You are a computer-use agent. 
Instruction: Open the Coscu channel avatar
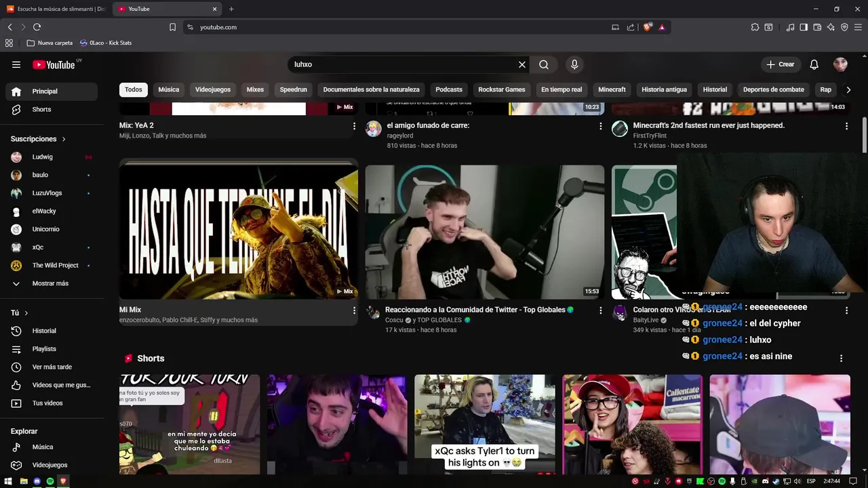(374, 312)
